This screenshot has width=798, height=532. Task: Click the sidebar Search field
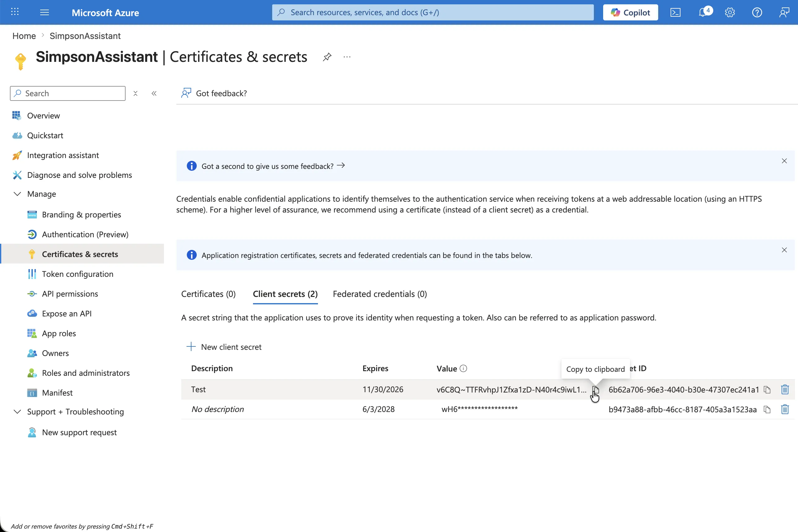click(68, 93)
